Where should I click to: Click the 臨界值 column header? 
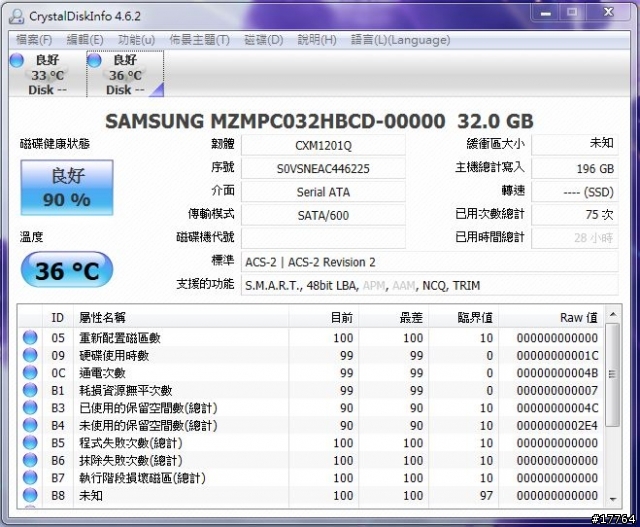(x=464, y=317)
